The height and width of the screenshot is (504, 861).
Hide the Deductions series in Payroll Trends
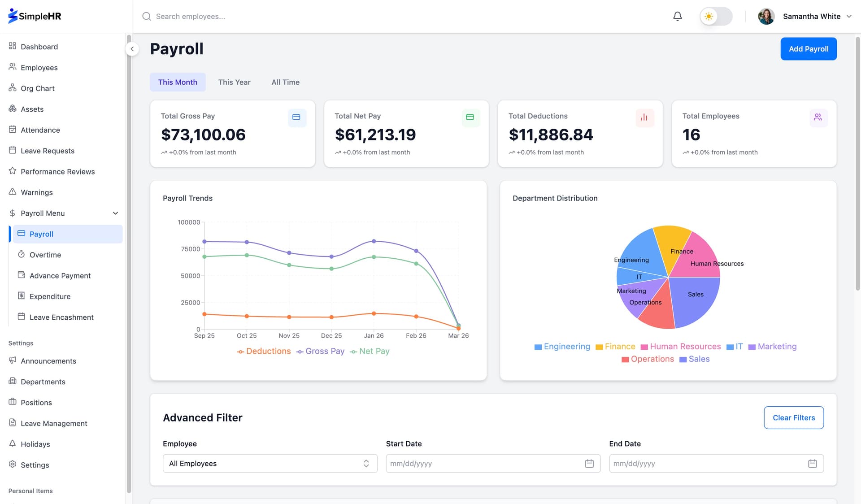point(264,351)
